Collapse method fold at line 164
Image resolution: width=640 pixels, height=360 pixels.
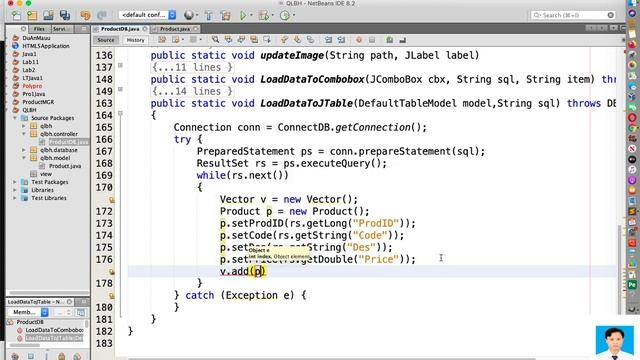(120, 113)
